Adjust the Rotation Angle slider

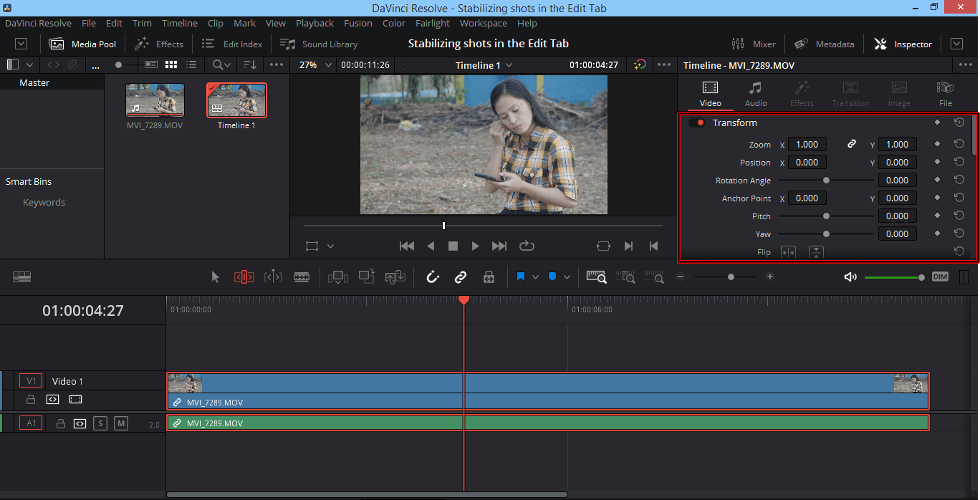826,181
